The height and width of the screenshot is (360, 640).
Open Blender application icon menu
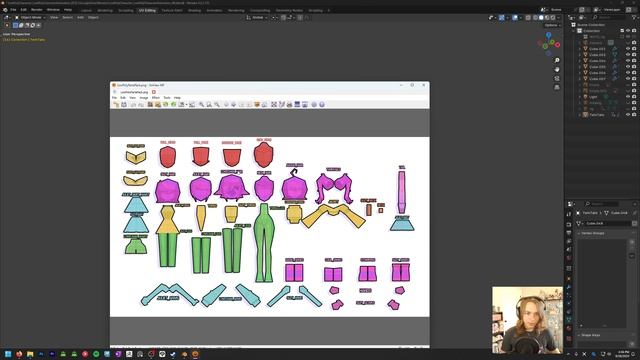[x=5, y=10]
